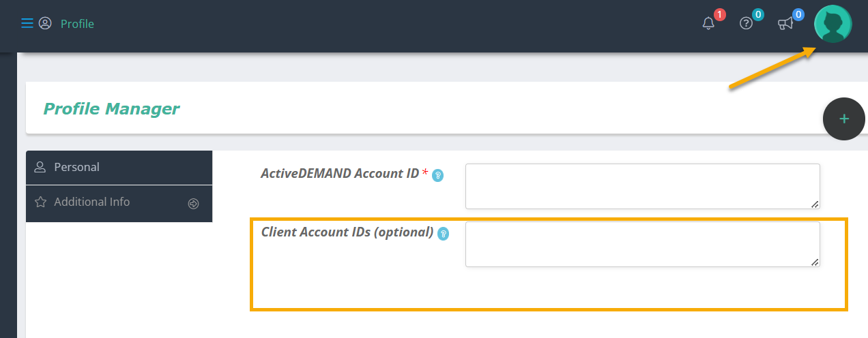
Task: Click the floating plus add button
Action: click(844, 119)
